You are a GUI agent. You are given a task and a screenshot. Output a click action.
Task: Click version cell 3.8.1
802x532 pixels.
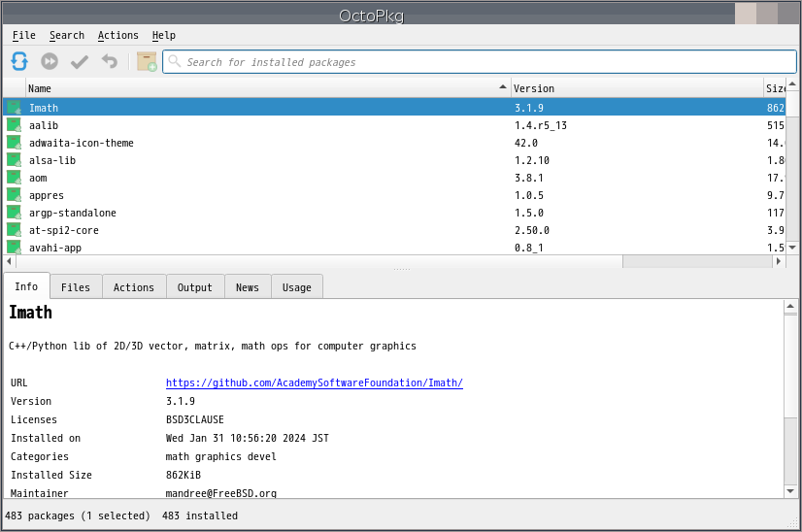(529, 178)
